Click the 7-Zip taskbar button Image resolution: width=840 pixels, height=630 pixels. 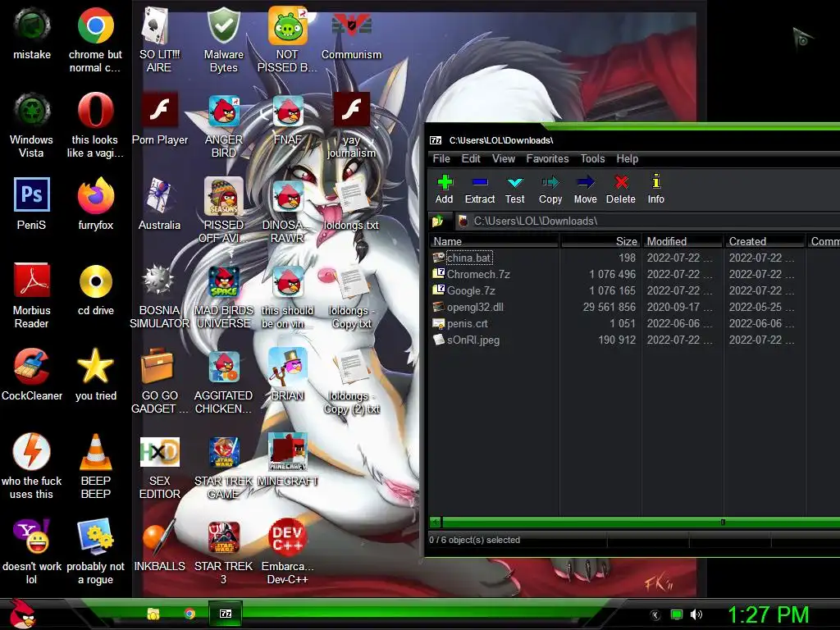tap(226, 614)
